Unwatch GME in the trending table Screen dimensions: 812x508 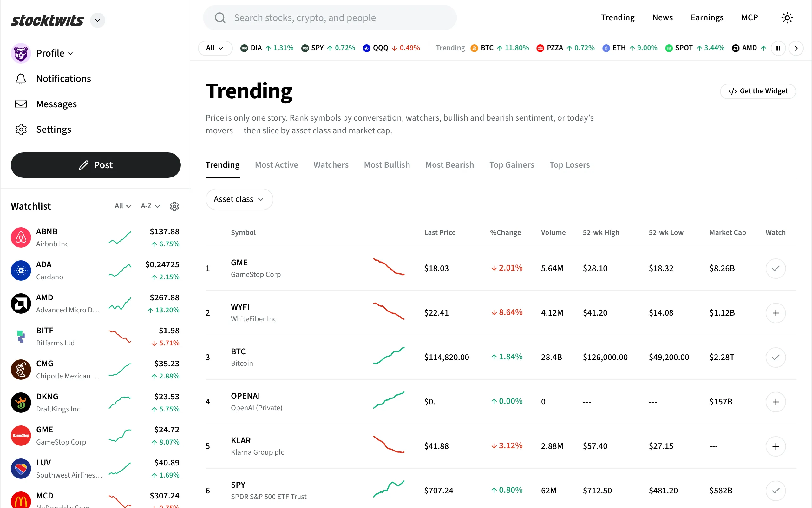[776, 269]
